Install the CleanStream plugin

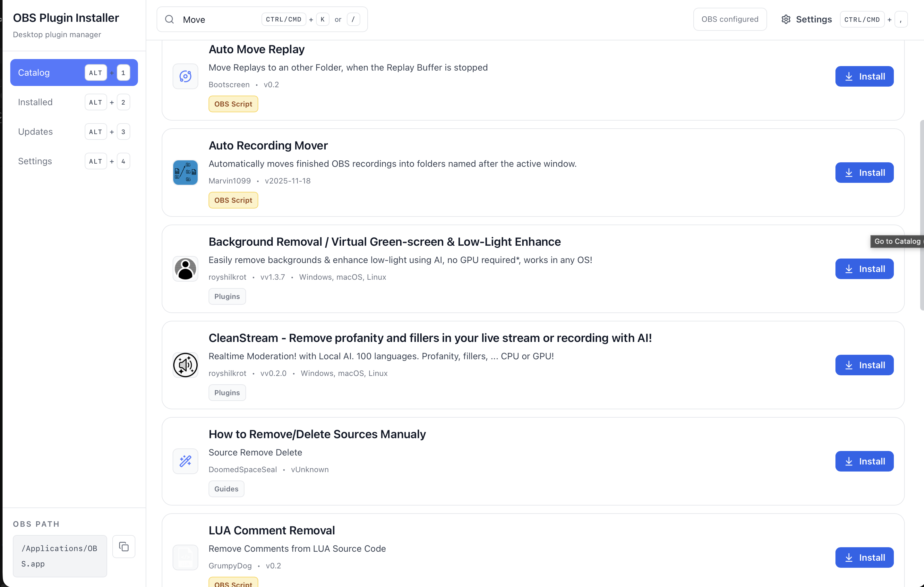coord(864,365)
